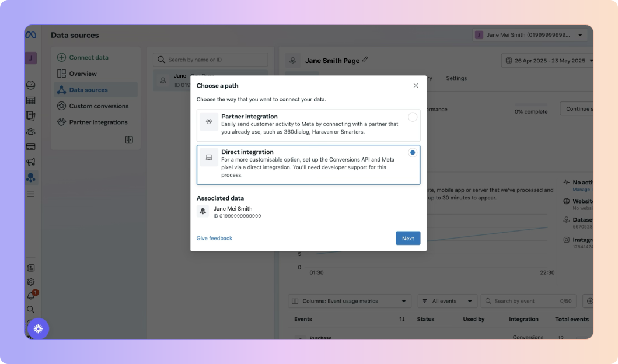Screen dimensions: 618x364
Task: Click the 0% complete progress indicator
Action: [531, 109]
